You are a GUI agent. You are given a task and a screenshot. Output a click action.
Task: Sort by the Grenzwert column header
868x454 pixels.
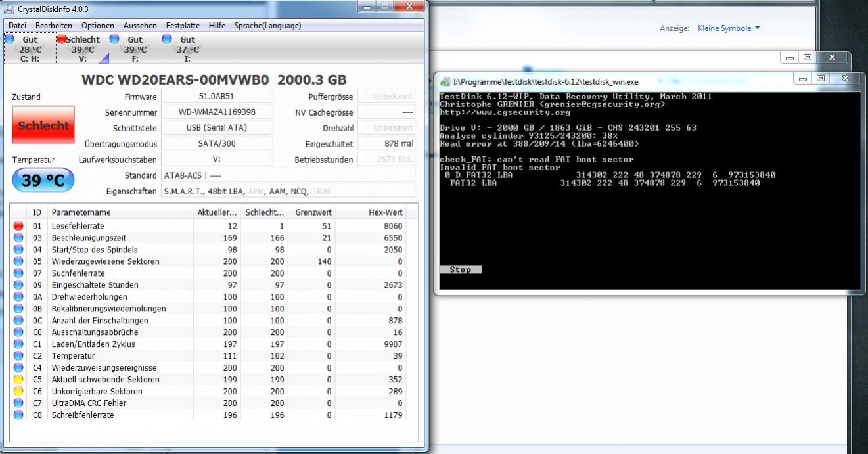click(x=312, y=212)
